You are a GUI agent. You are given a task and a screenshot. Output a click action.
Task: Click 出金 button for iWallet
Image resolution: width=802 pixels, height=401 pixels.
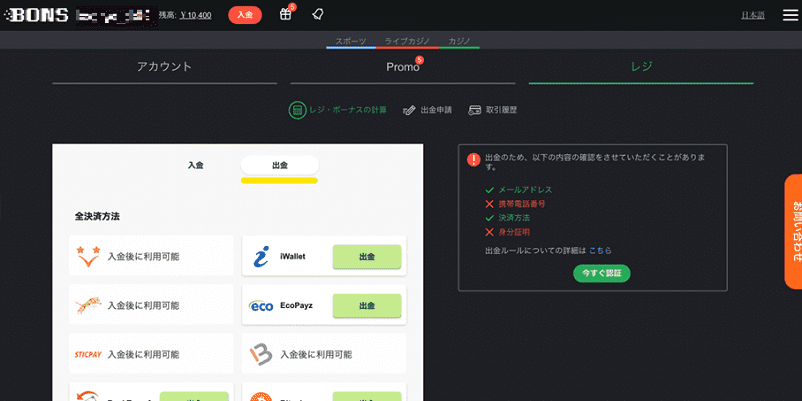click(367, 256)
